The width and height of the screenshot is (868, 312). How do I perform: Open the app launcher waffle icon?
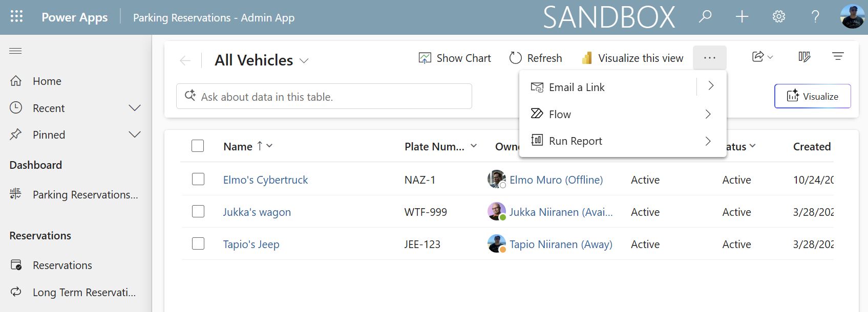16,17
